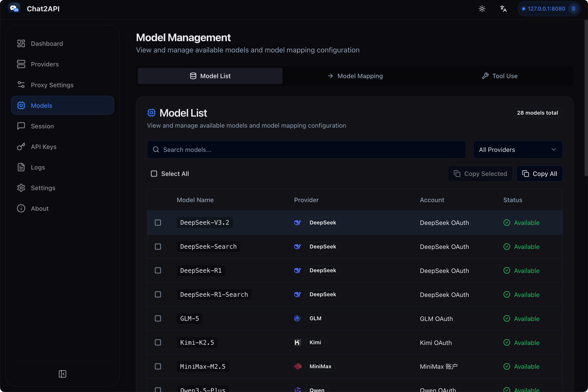Click the Kimi OAuth account cell
This screenshot has height=392, width=588.
(436, 343)
